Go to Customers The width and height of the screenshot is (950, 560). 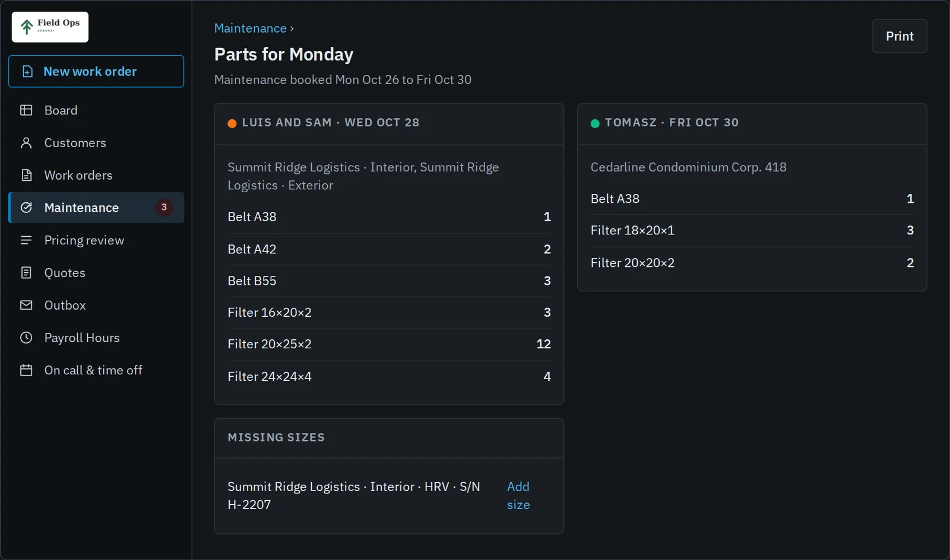96,143
